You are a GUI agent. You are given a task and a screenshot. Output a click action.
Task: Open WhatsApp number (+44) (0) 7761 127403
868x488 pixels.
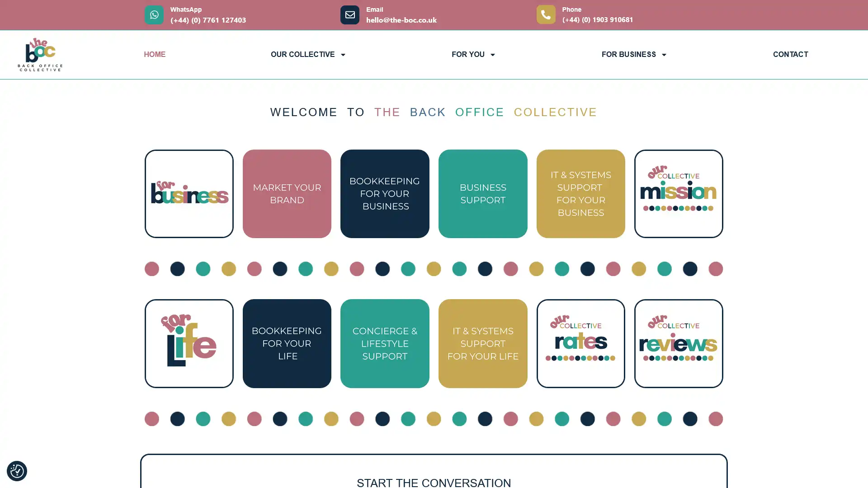208,20
